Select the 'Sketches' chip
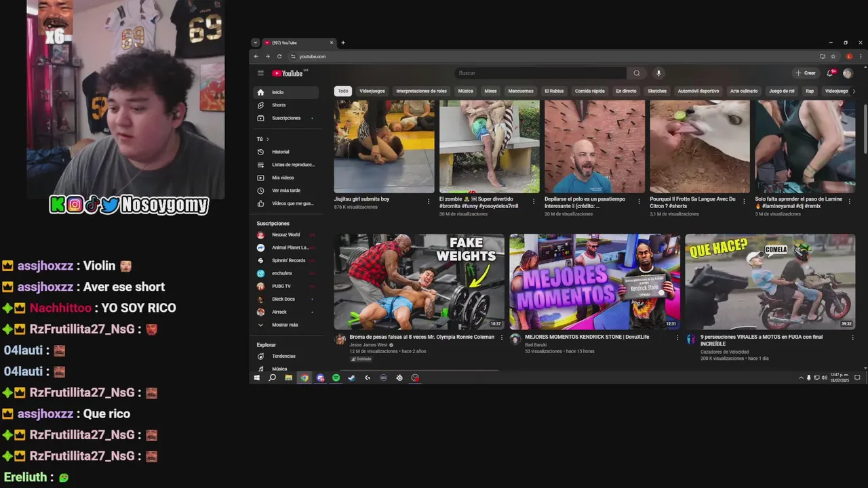Viewport: 868px width, 488px height. coord(657,91)
